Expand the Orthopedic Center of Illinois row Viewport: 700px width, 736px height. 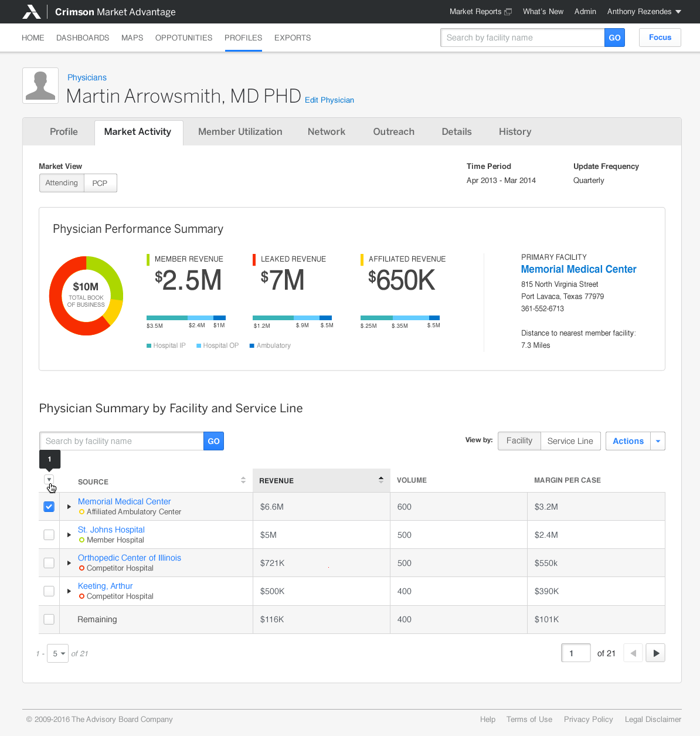(x=69, y=563)
